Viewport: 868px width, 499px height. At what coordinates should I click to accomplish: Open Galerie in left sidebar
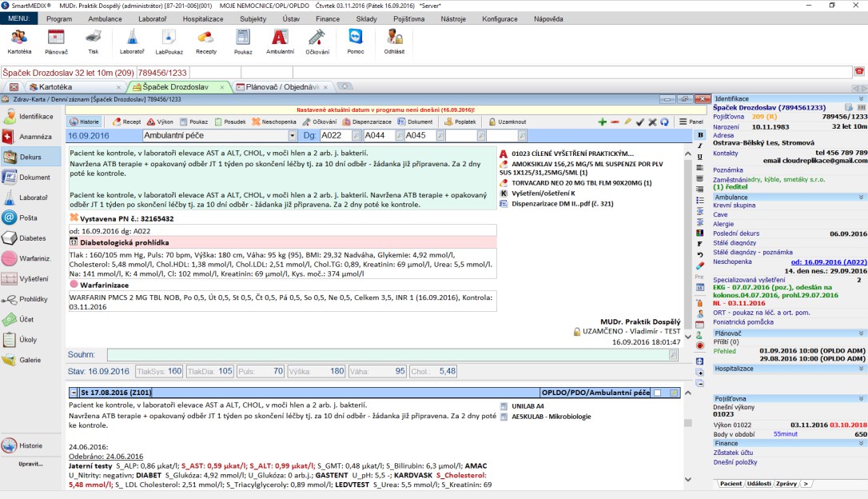tap(31, 360)
